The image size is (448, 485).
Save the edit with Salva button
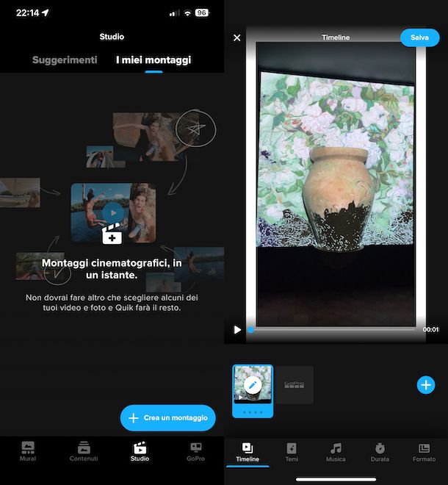[419, 37]
